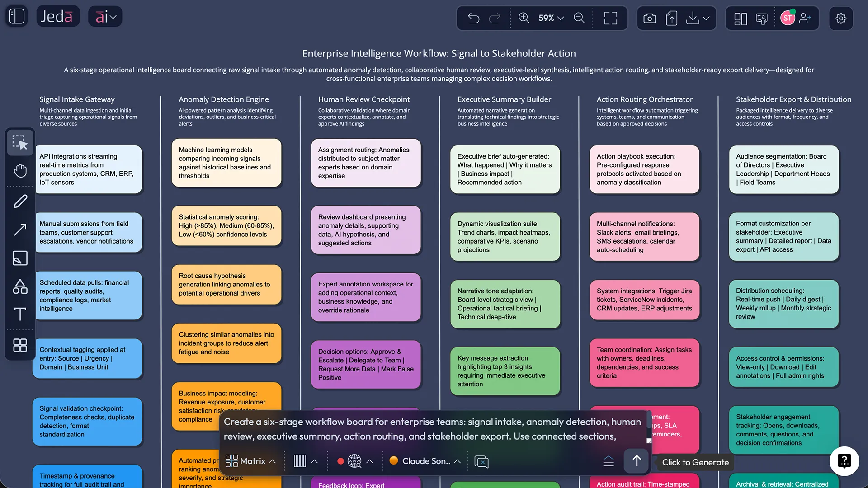The width and height of the screenshot is (868, 488).
Task: Activate the text tool
Action: 20,314
